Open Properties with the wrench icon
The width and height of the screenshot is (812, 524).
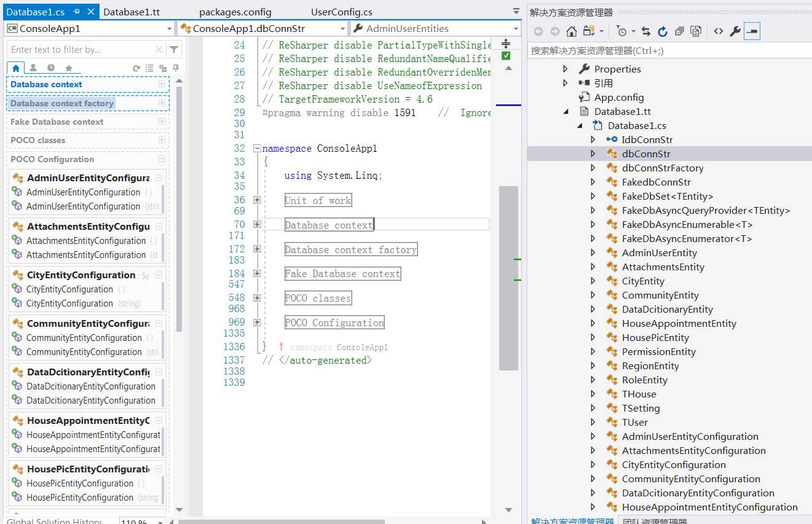[735, 31]
